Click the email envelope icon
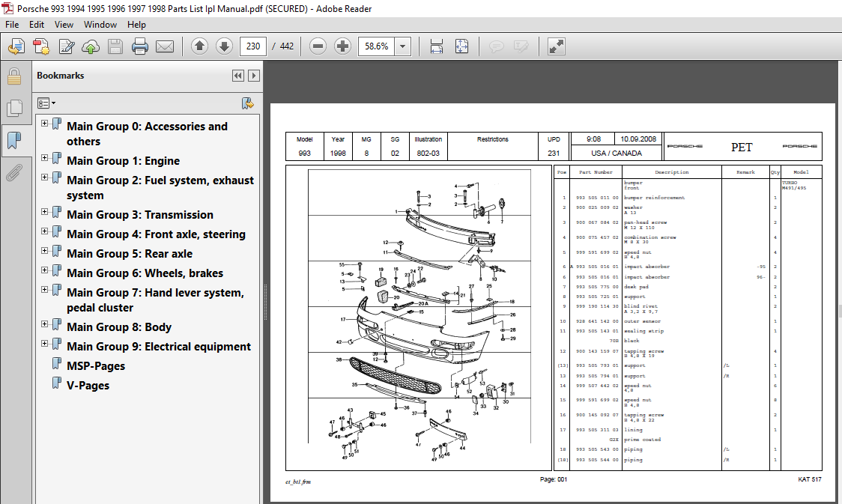 [x=164, y=46]
